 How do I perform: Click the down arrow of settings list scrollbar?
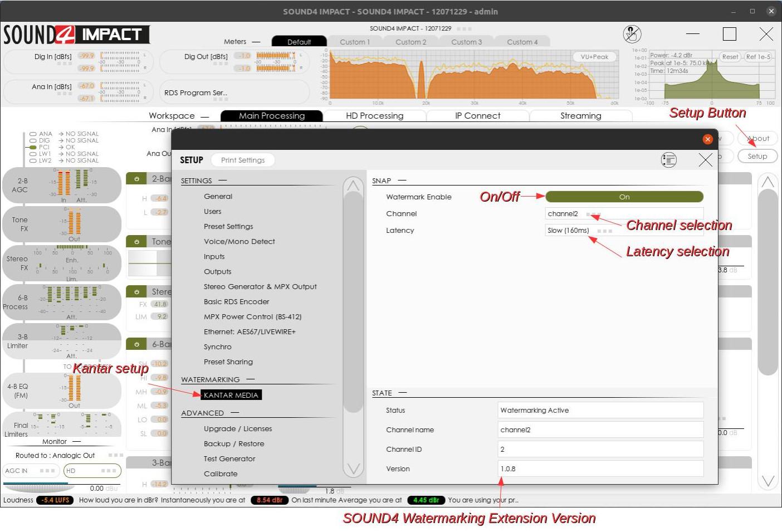353,468
